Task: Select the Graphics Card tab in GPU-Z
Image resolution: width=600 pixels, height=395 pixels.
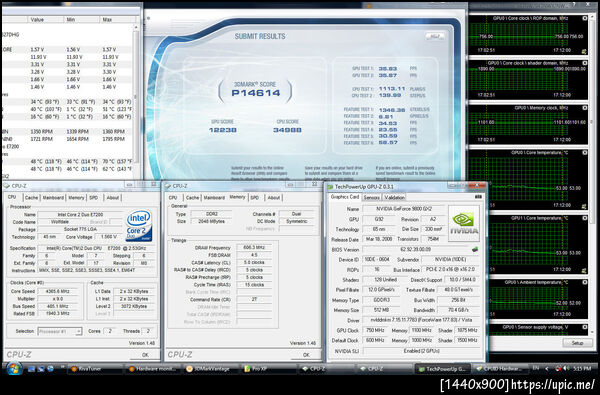Action: click(345, 197)
